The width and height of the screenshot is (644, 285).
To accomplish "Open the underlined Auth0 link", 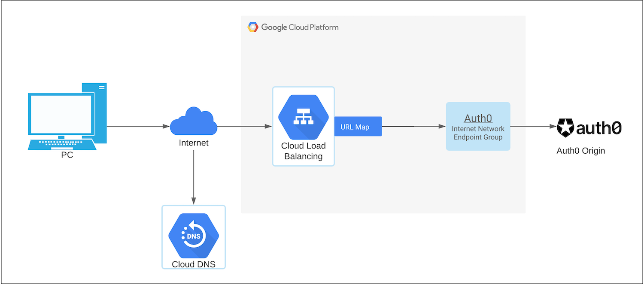I will pyautogui.click(x=478, y=118).
